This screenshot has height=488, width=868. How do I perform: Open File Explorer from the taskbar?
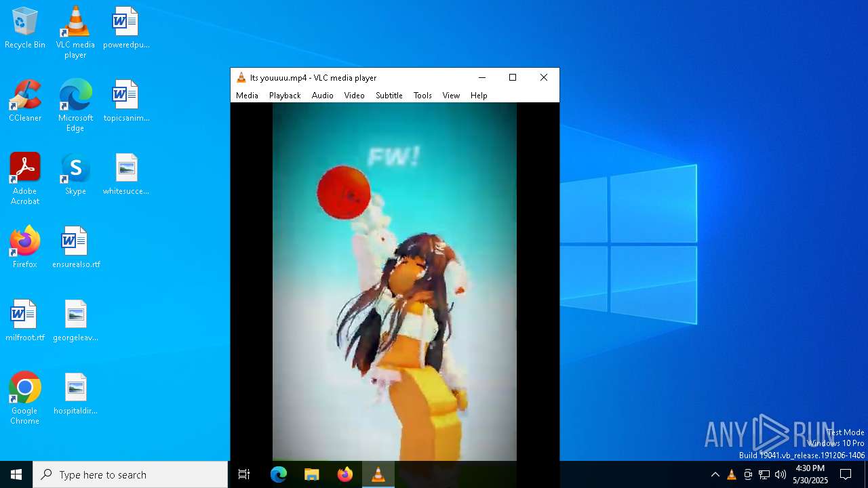pyautogui.click(x=312, y=474)
